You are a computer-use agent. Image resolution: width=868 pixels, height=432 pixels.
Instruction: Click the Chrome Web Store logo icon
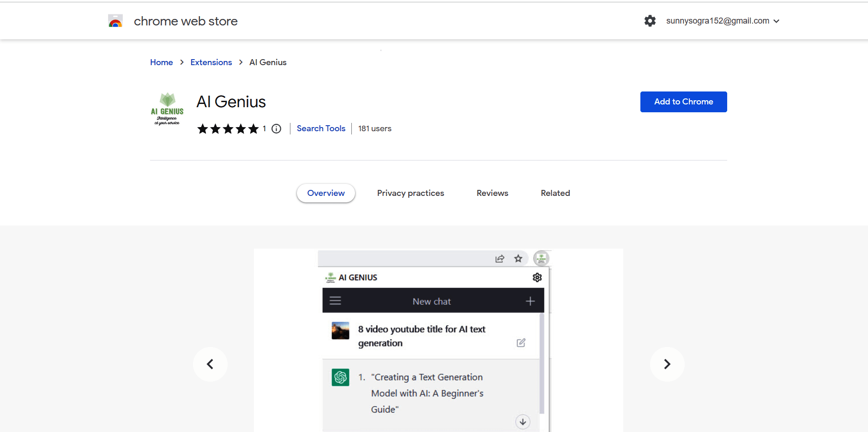(x=115, y=20)
